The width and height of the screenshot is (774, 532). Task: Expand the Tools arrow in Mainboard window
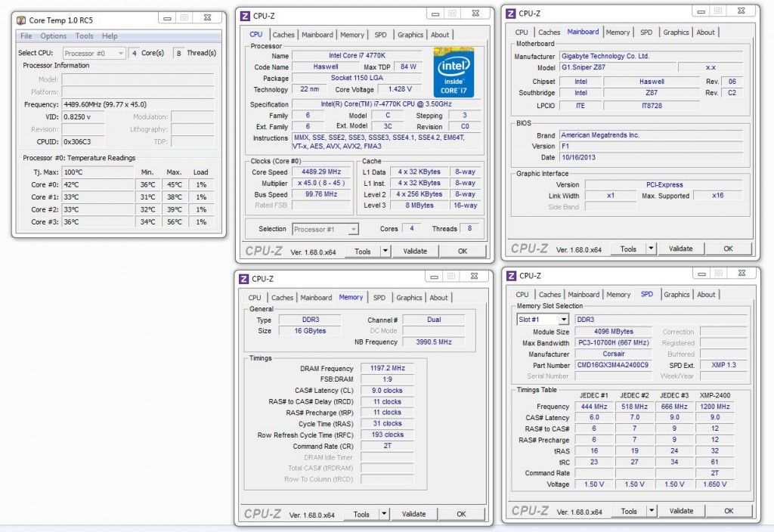651,249
